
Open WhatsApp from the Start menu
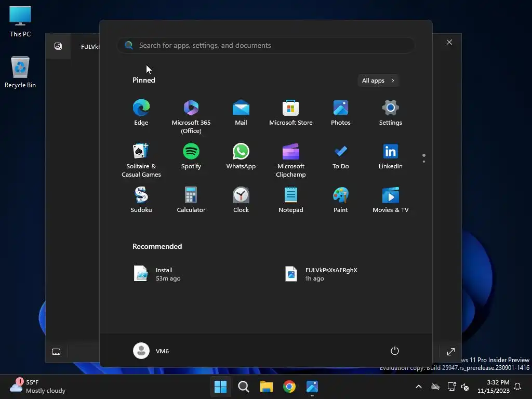pos(241,156)
